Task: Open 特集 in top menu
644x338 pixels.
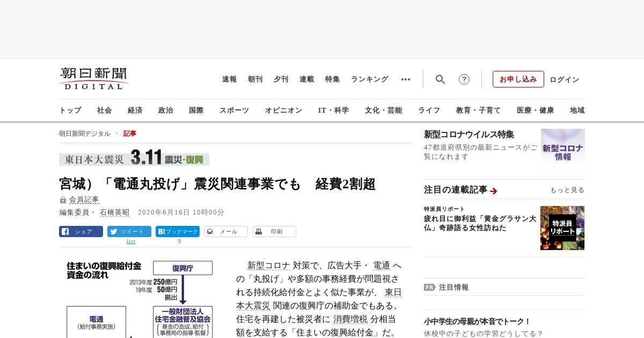Action: click(333, 79)
